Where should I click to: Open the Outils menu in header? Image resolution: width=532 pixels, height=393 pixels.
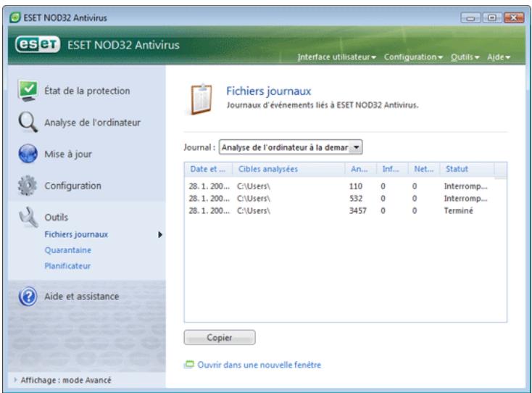465,57
